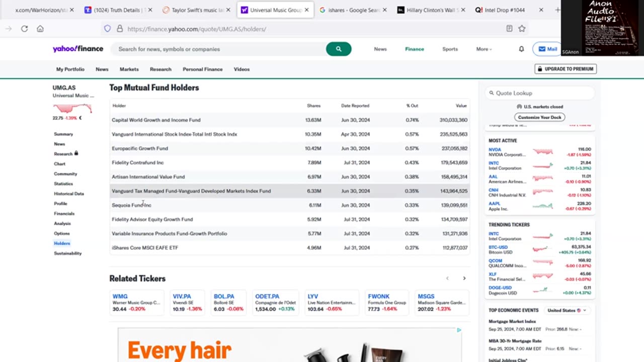Viewport: 644px width, 362px height.
Task: Click previous arrow in Related Tickers
Action: [447, 278]
